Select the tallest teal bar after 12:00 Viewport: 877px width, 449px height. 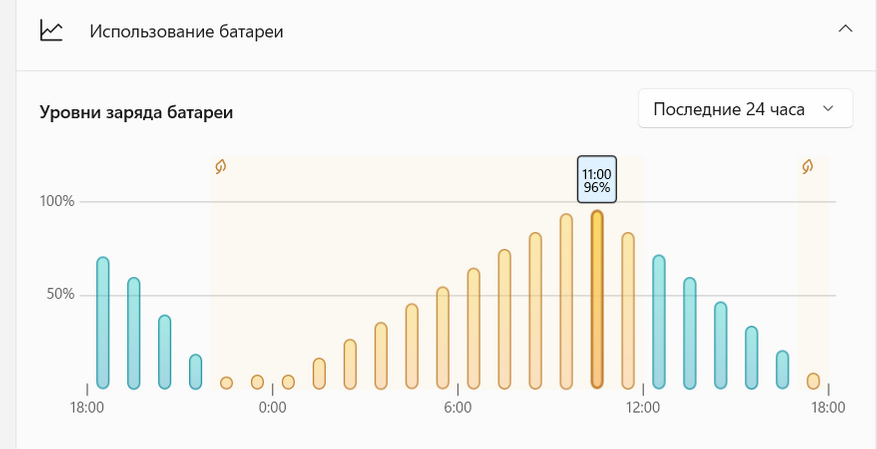point(659,321)
